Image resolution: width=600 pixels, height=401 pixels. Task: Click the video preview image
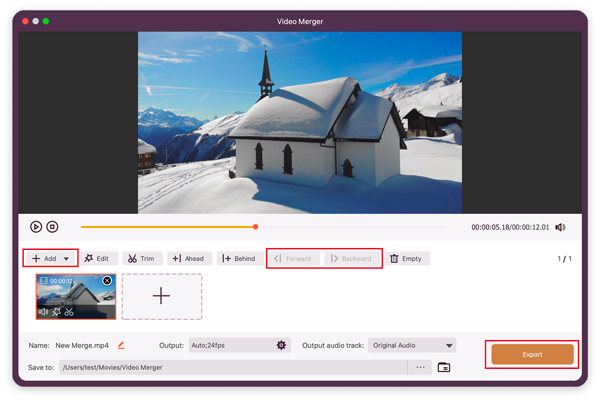pyautogui.click(x=300, y=122)
